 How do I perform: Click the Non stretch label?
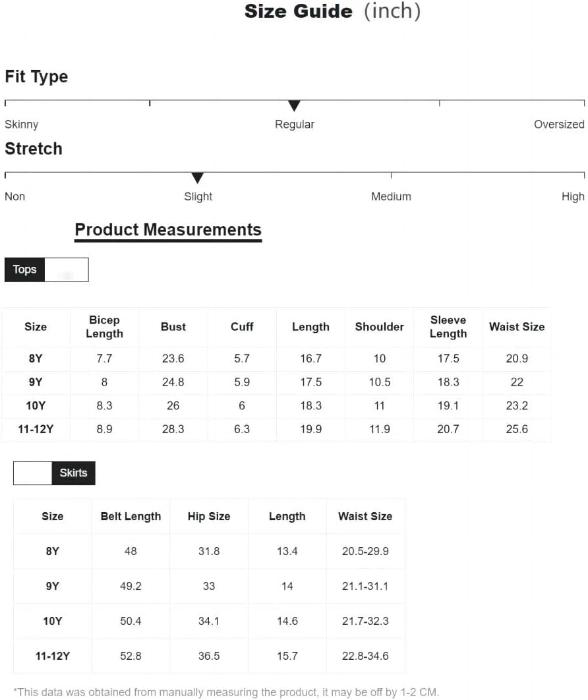pyautogui.click(x=15, y=196)
